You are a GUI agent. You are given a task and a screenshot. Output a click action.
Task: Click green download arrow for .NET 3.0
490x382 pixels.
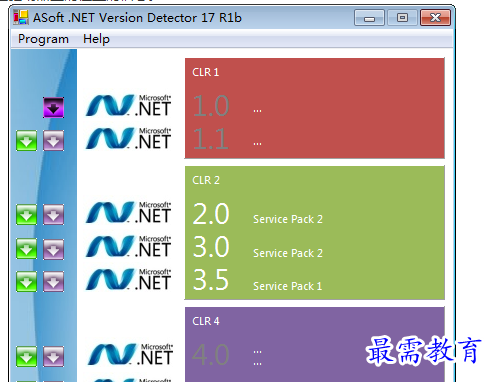tap(27, 249)
